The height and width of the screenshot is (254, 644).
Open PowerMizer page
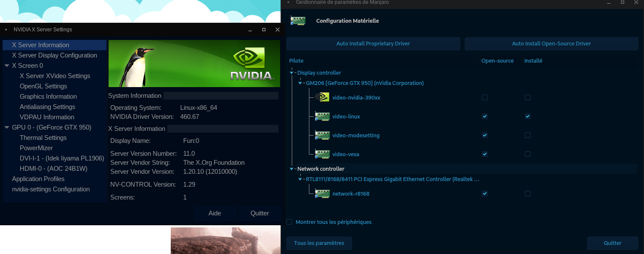36,148
